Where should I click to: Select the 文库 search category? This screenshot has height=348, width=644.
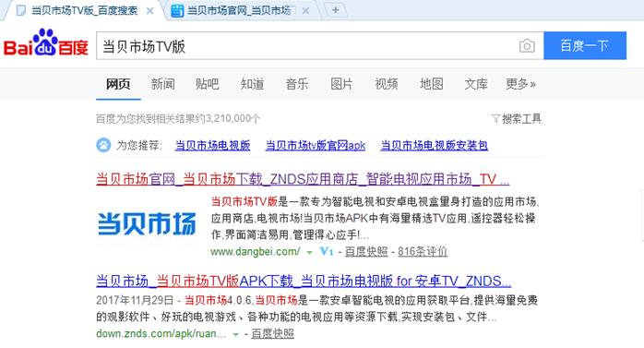(x=476, y=84)
